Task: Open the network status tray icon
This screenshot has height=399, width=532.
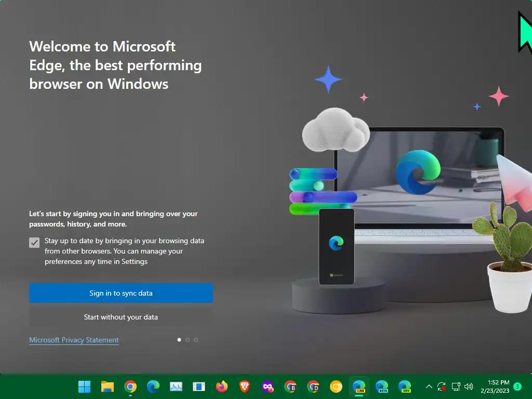Action: point(456,387)
